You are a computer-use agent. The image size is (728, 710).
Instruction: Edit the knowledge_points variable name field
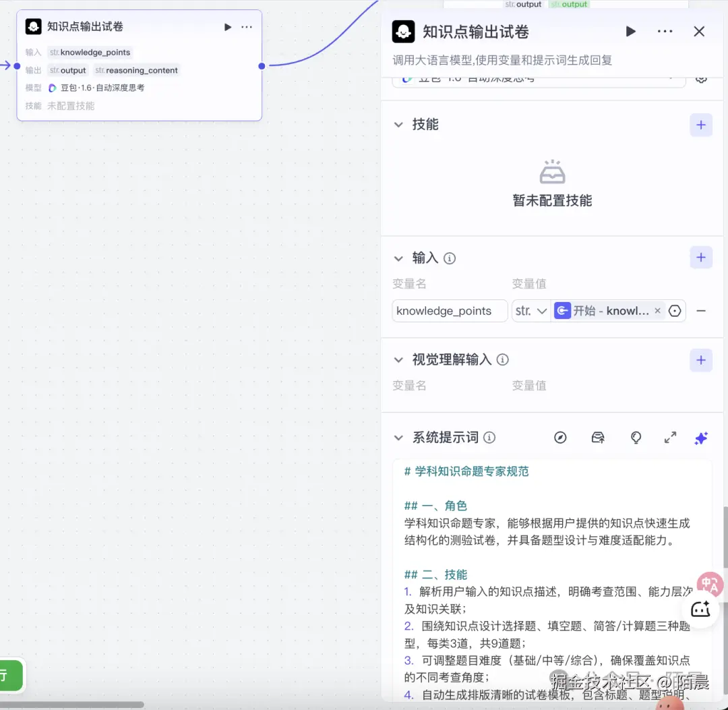[449, 310]
